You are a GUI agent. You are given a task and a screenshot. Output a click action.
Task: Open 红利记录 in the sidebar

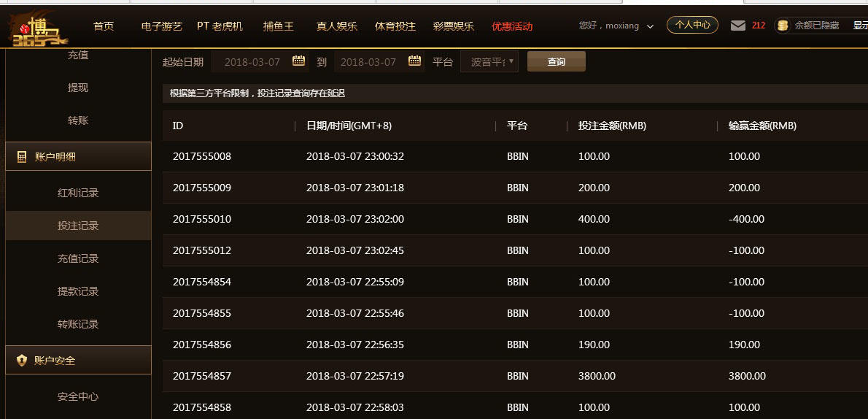coord(78,193)
